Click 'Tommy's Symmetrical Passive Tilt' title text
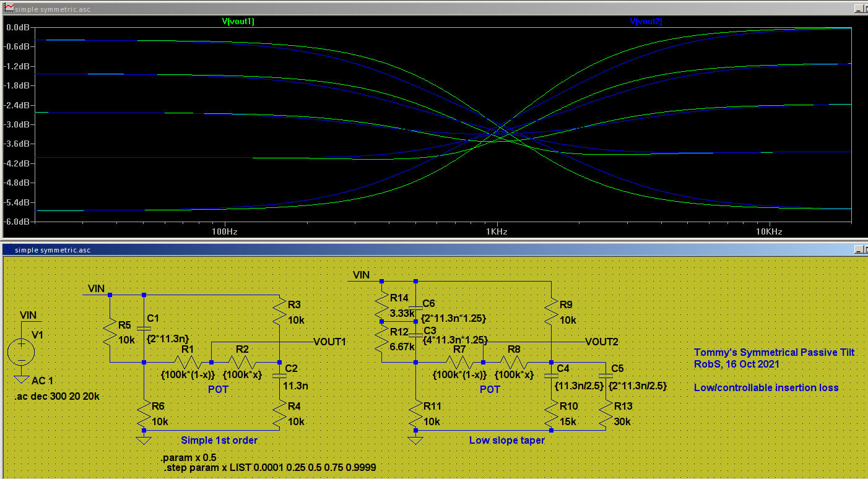 [774, 352]
